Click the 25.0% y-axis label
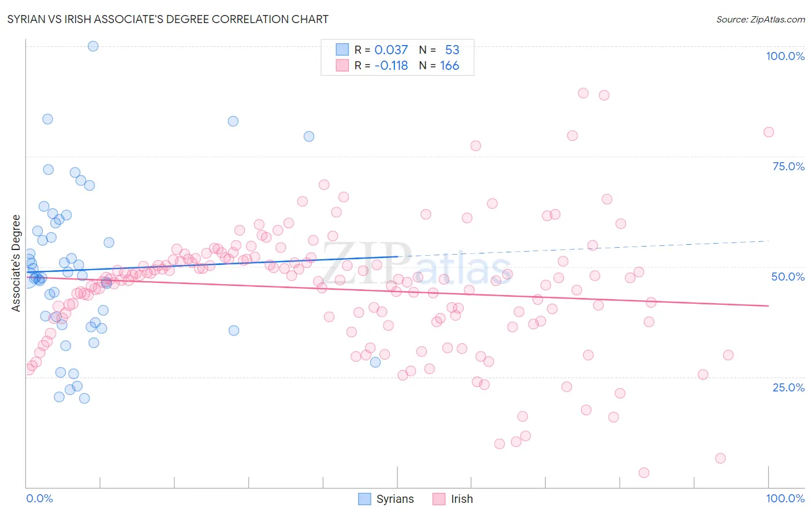 point(788,387)
